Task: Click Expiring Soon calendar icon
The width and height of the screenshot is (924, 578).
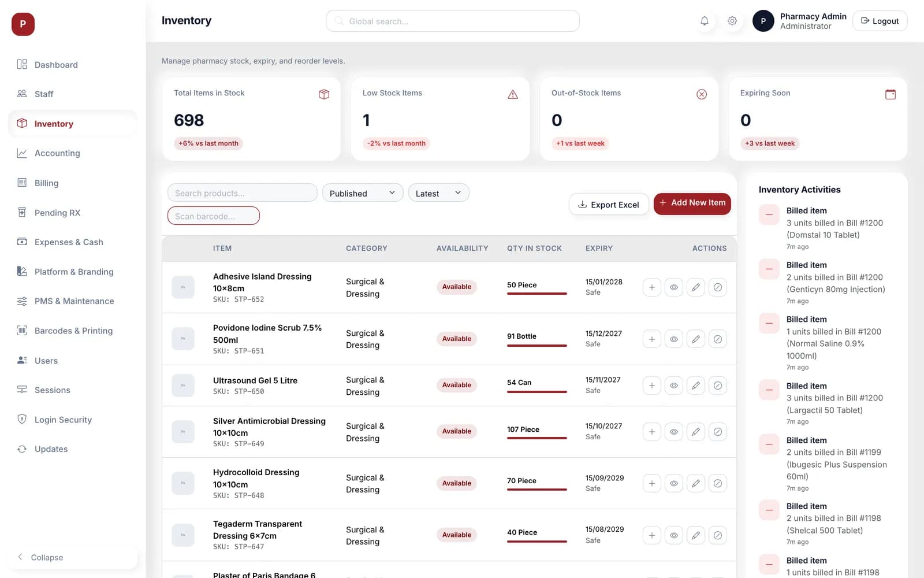Action: tap(891, 94)
